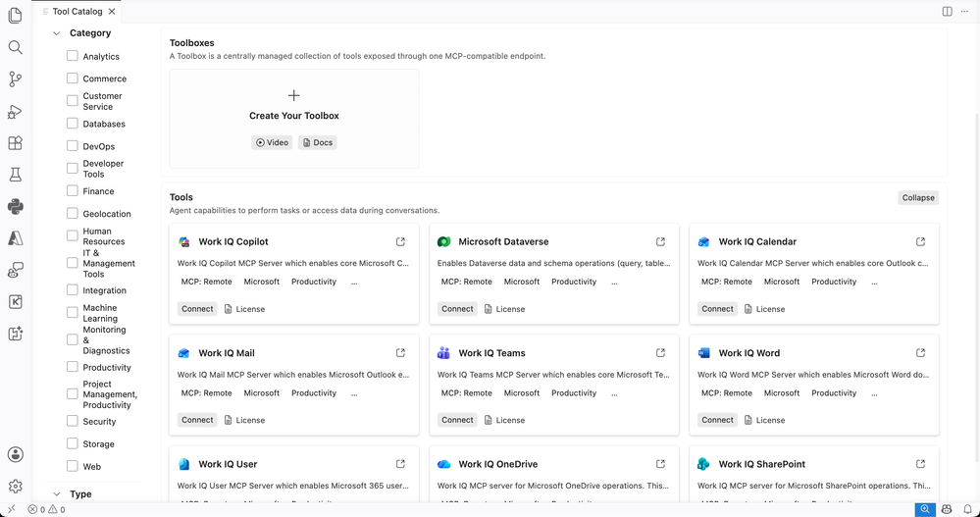The width and height of the screenshot is (980, 517).
Task: Show more tags on Work IQ Mail card
Action: tap(354, 393)
